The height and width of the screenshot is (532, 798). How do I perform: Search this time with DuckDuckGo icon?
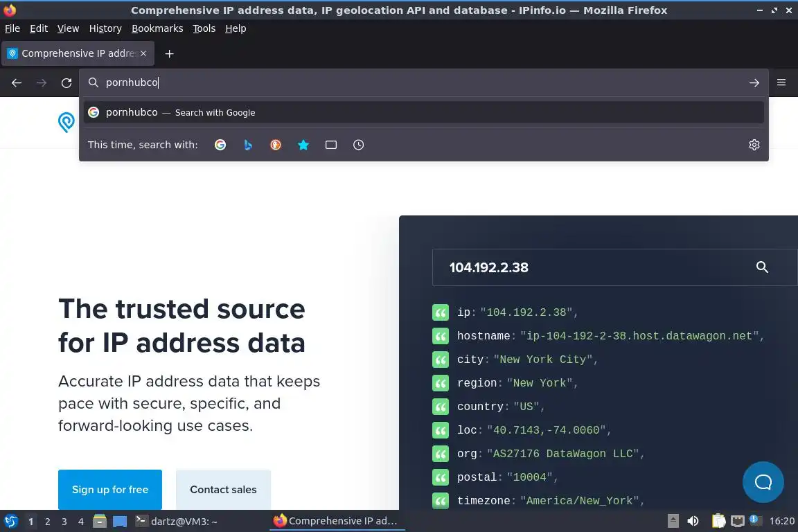(275, 145)
